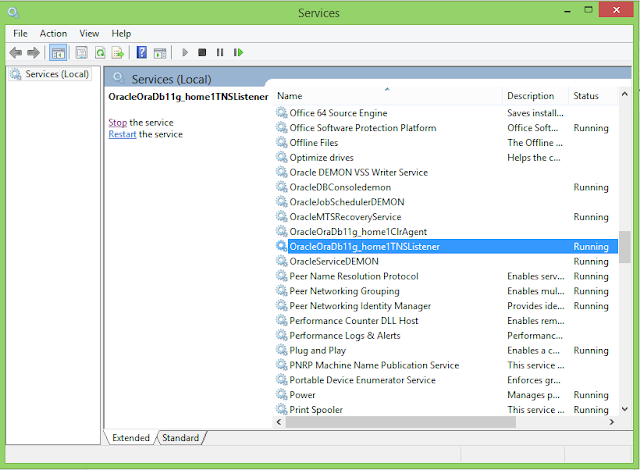The image size is (640, 470).
Task: Open the Properties toolbar icon
Action: [82, 53]
